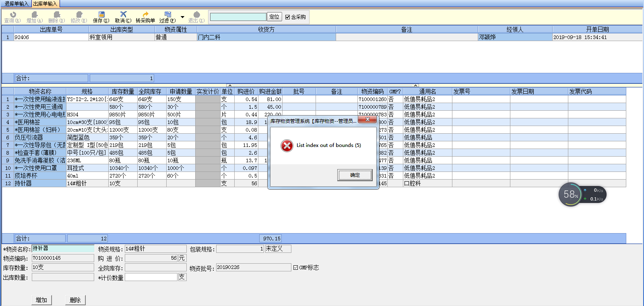Click the 物资编码 field showing 7010000145
This screenshot has width=644, height=306.
(63, 258)
